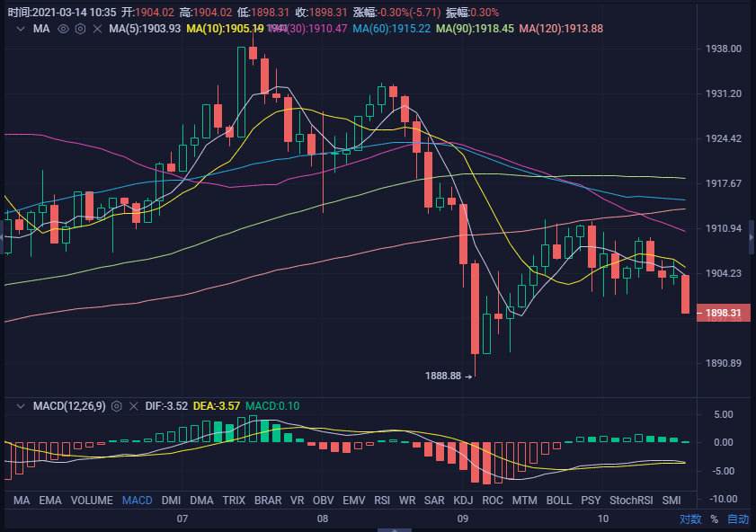Open MA indicator settings gear

81,29
